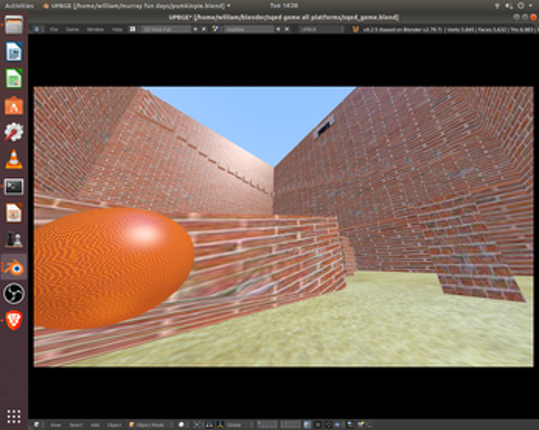
Task: Open the Game menu
Action: (x=72, y=30)
